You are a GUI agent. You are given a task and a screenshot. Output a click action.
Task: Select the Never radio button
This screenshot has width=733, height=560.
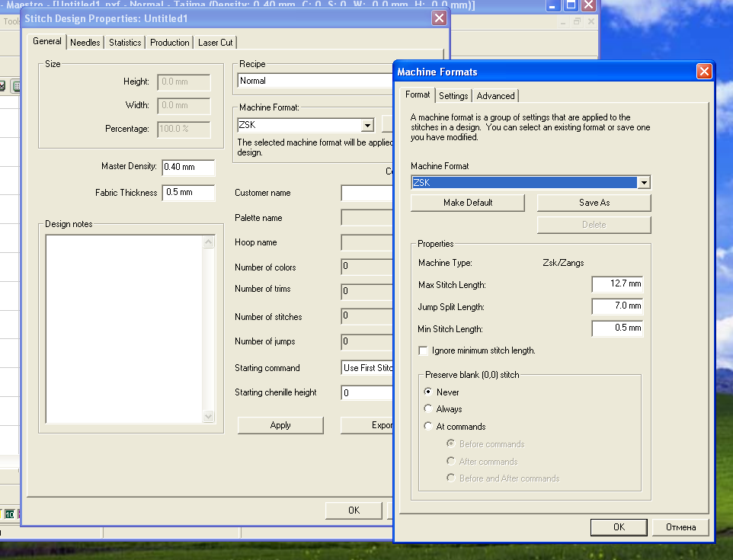(x=428, y=392)
